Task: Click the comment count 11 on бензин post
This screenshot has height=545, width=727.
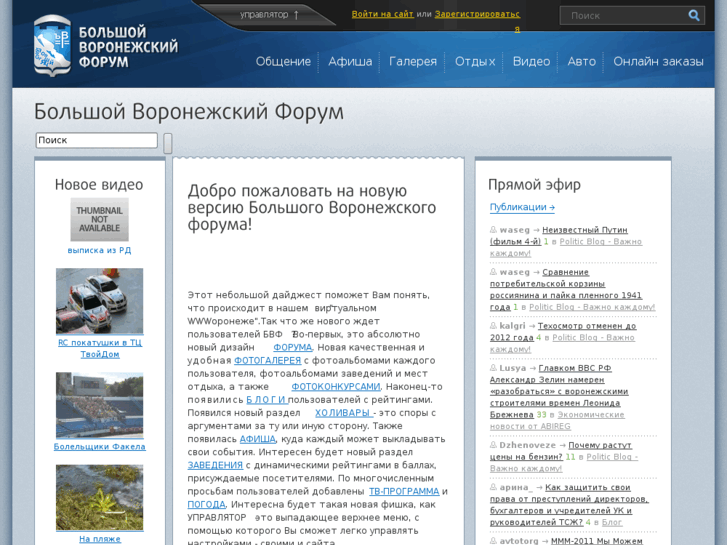Action: [570, 457]
